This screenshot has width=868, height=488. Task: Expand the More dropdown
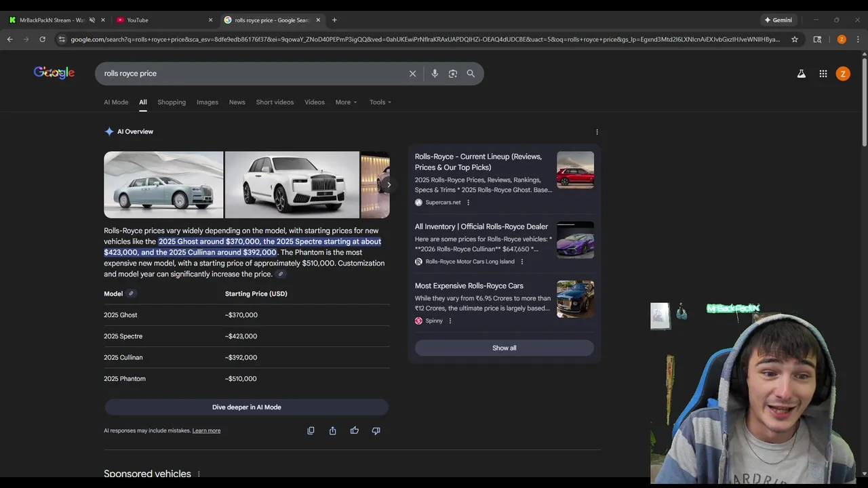click(346, 102)
